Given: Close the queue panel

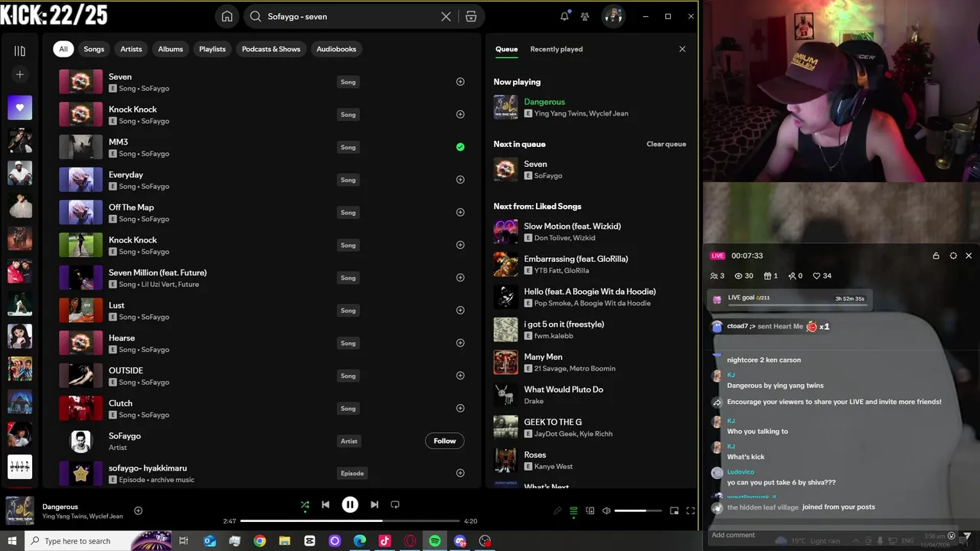Looking at the screenshot, I should click(682, 49).
